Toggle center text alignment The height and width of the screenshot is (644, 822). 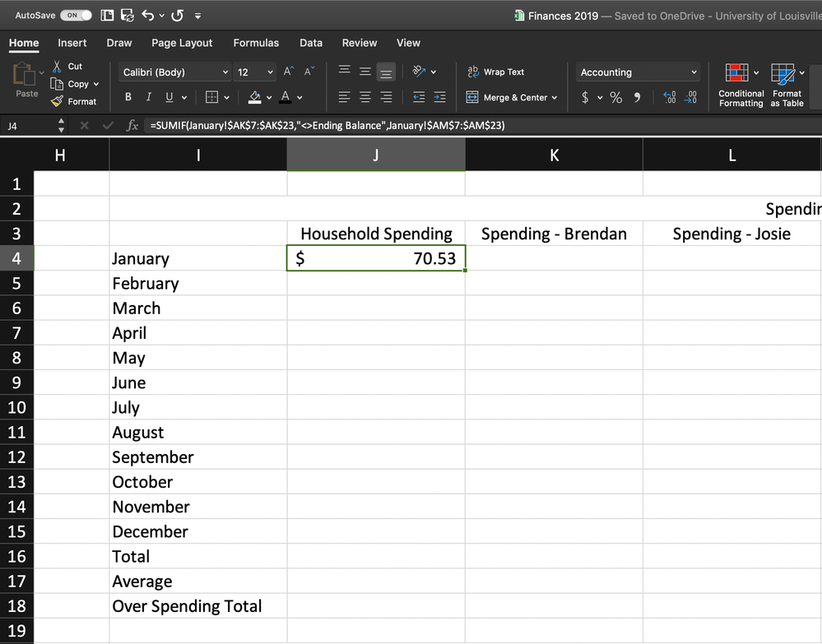(365, 97)
